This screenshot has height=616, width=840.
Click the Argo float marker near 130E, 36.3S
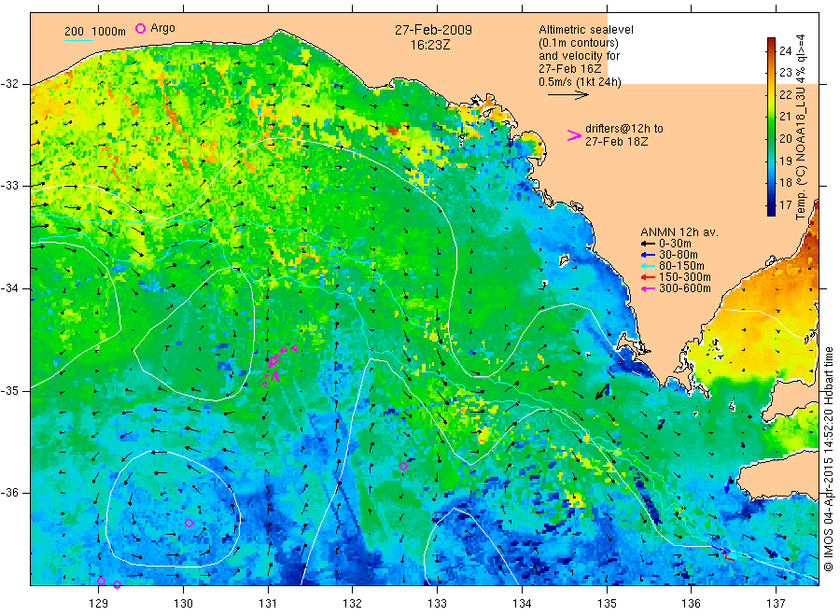click(x=189, y=523)
